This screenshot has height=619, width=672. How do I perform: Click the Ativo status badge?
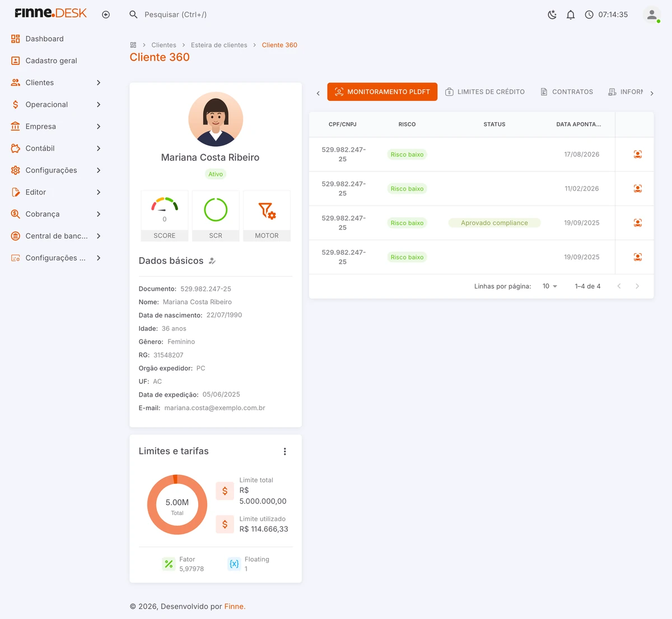[x=216, y=174]
